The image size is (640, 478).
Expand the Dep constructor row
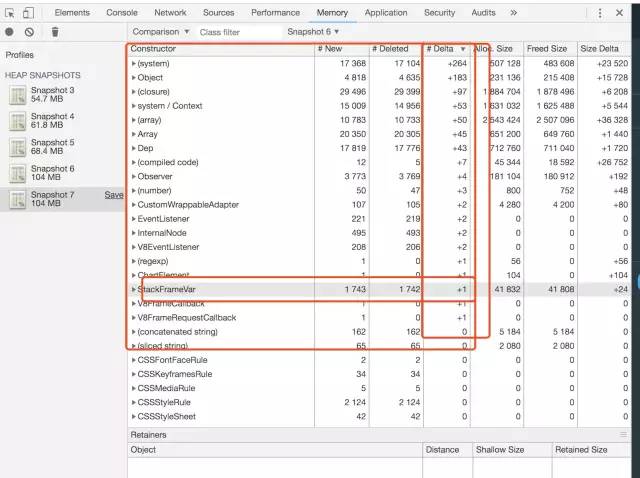[133, 148]
